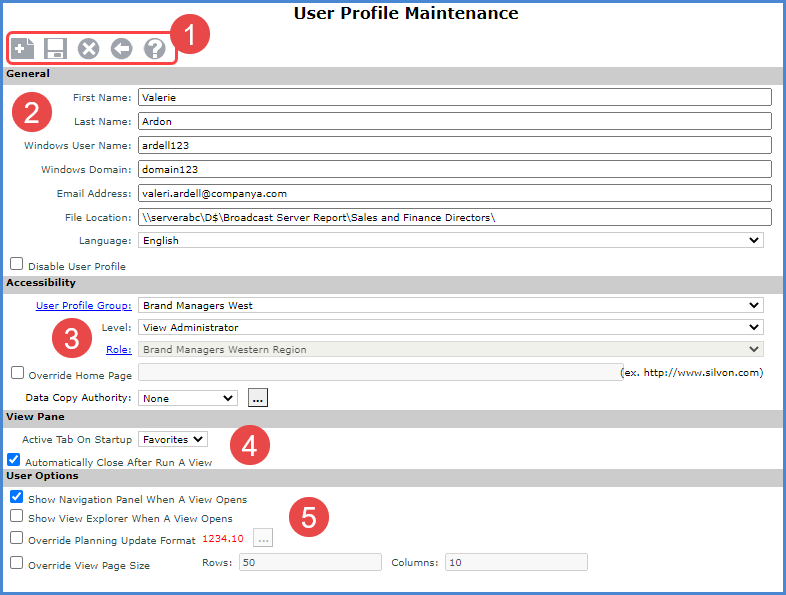
Task: Click the Email Address input field
Action: [x=454, y=193]
